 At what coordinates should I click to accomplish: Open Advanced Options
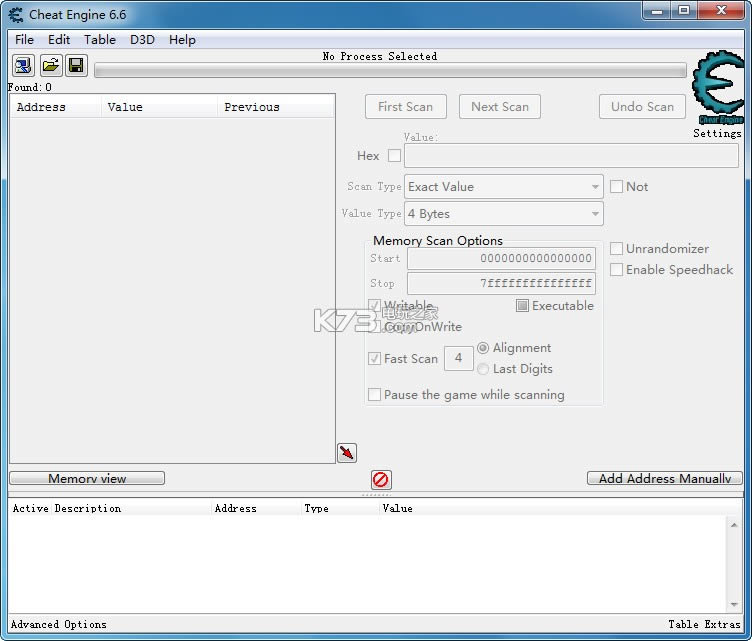(59, 624)
